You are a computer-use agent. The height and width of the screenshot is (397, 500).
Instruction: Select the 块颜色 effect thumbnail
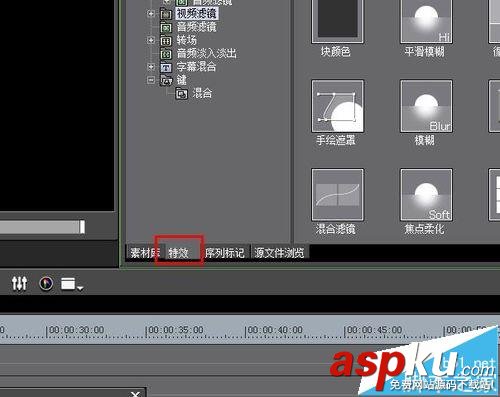pyautogui.click(x=337, y=21)
